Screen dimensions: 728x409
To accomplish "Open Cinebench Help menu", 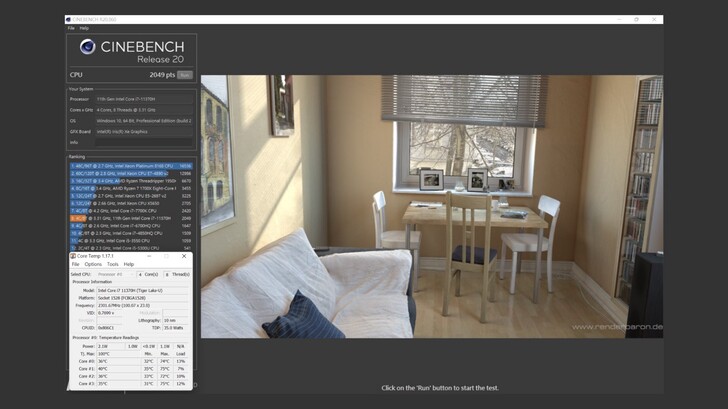I will coord(84,28).
